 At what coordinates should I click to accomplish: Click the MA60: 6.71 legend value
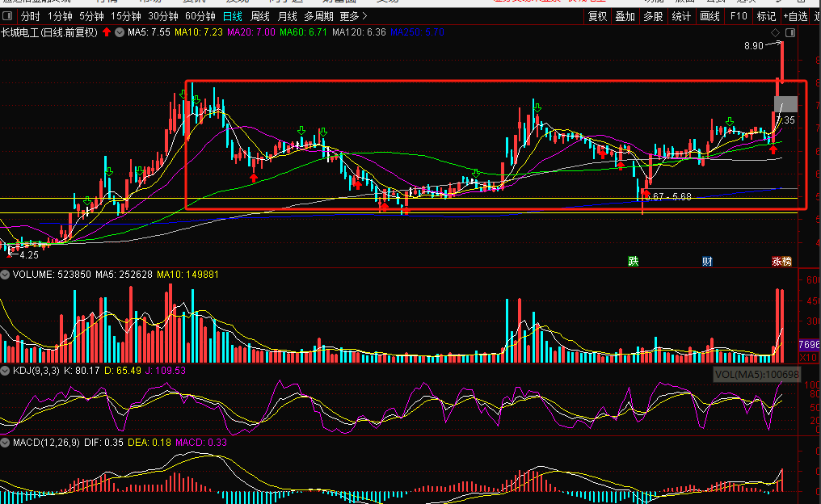(x=303, y=32)
